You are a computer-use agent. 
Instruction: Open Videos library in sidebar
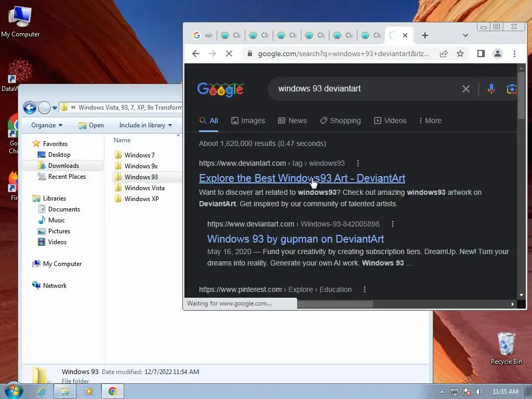[x=57, y=242]
